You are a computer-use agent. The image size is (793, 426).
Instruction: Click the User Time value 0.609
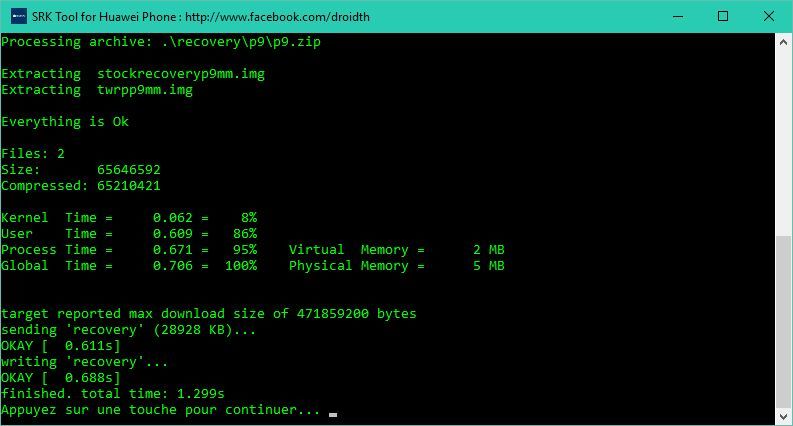[172, 234]
